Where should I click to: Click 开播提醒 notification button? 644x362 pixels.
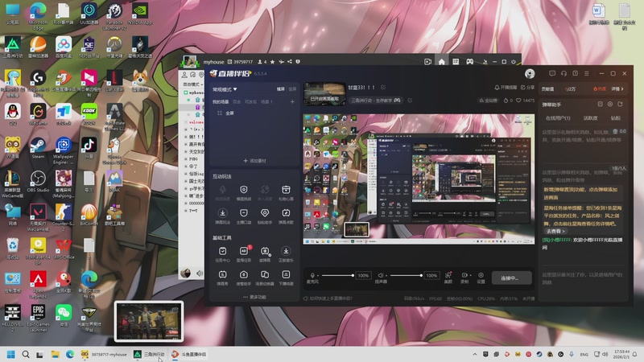pos(506,88)
